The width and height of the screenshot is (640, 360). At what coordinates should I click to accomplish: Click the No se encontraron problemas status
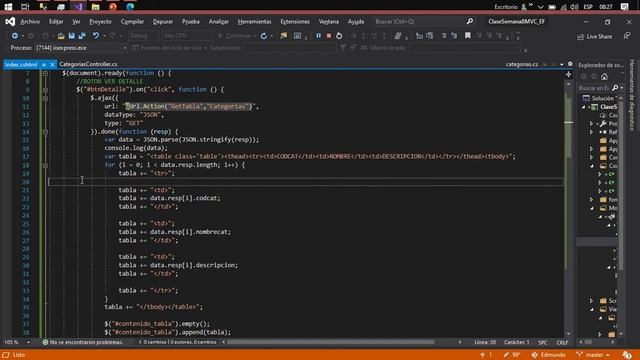[82, 342]
